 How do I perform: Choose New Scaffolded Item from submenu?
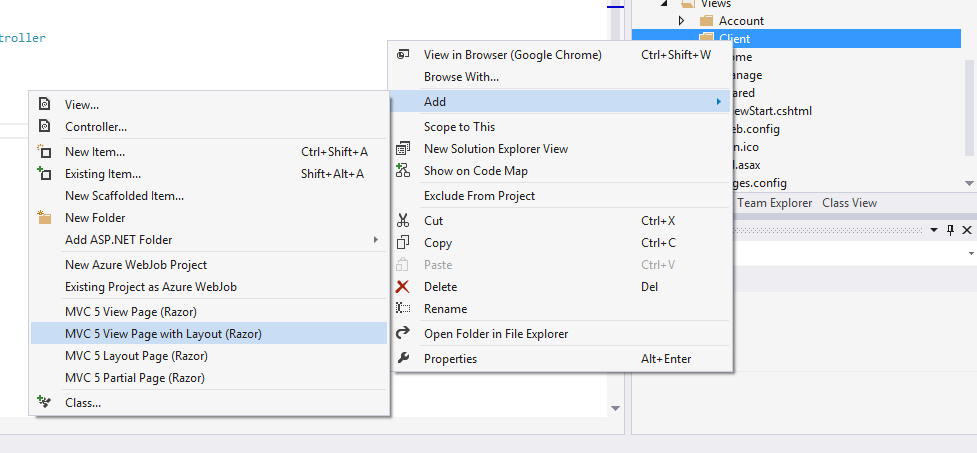pos(124,195)
